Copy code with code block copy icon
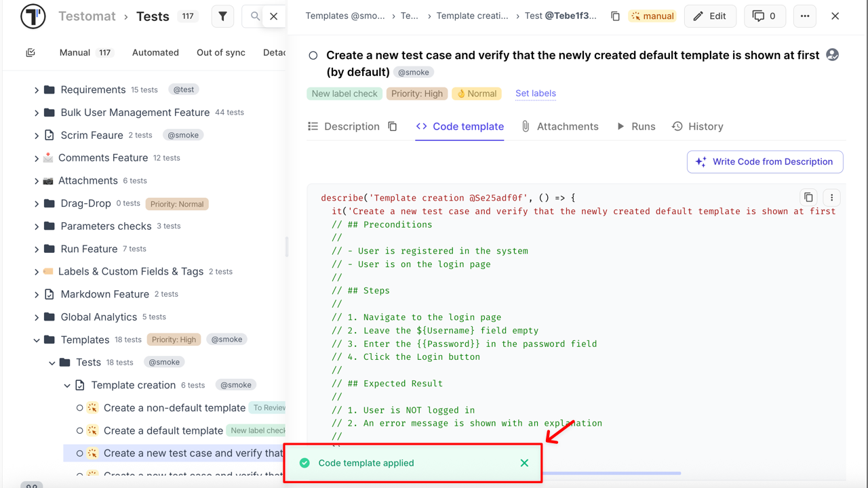 [808, 197]
